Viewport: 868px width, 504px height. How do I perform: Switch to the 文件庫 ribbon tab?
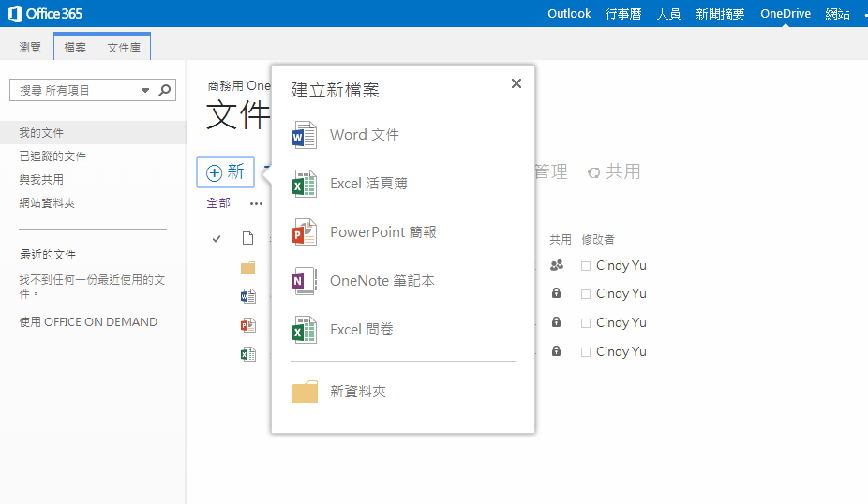pos(124,47)
